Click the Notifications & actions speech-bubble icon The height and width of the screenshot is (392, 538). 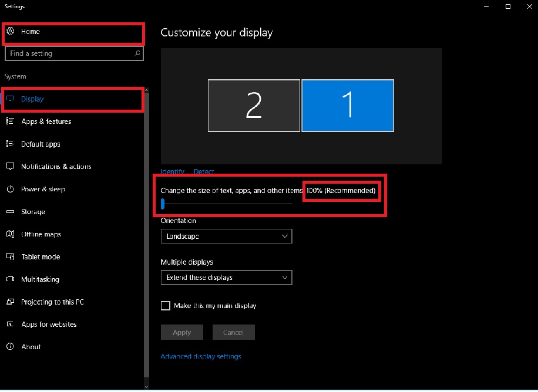tap(10, 167)
